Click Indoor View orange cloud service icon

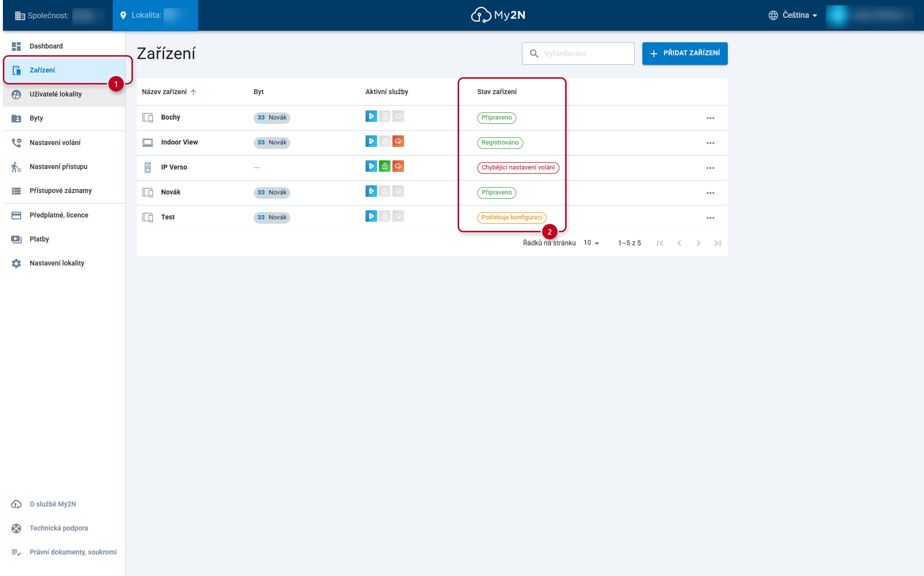pos(398,141)
